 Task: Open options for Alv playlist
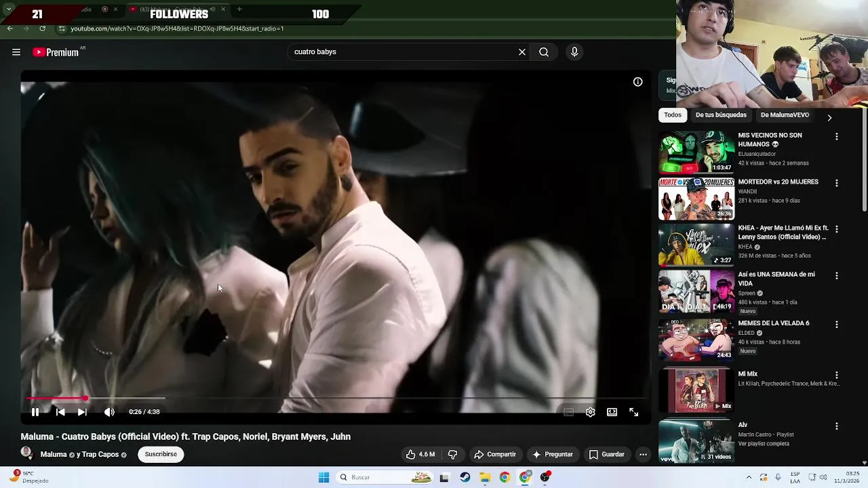click(837, 426)
